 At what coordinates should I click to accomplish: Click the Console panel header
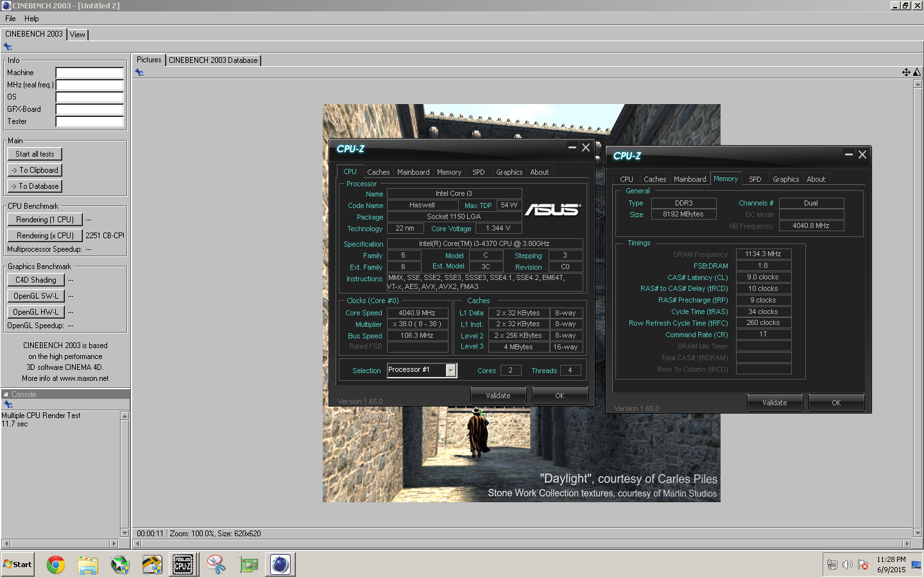pyautogui.click(x=65, y=394)
